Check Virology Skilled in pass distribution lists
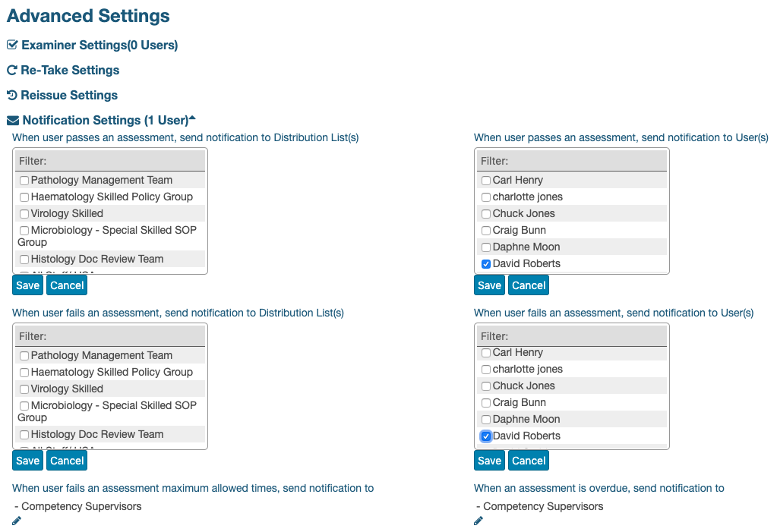The image size is (777, 532). tap(25, 214)
